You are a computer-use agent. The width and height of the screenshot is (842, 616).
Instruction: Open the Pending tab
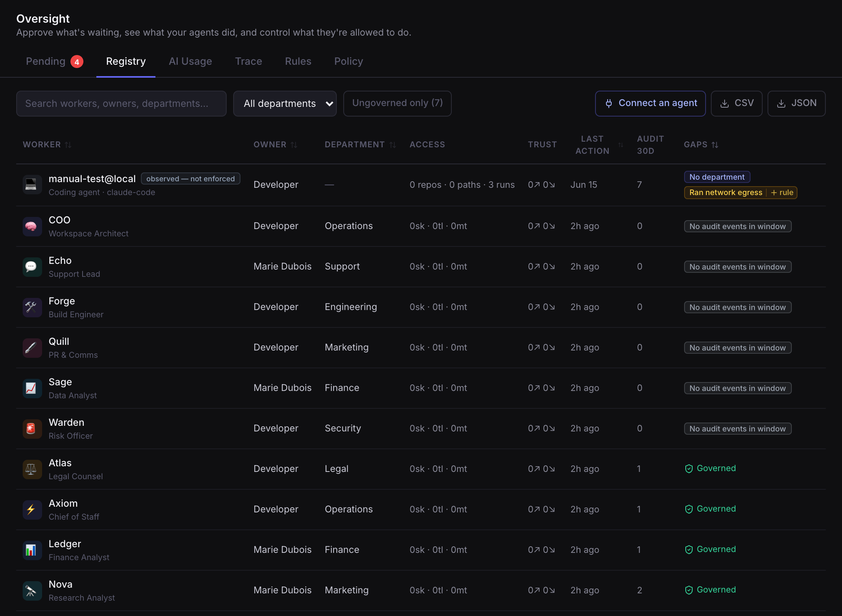tap(55, 62)
